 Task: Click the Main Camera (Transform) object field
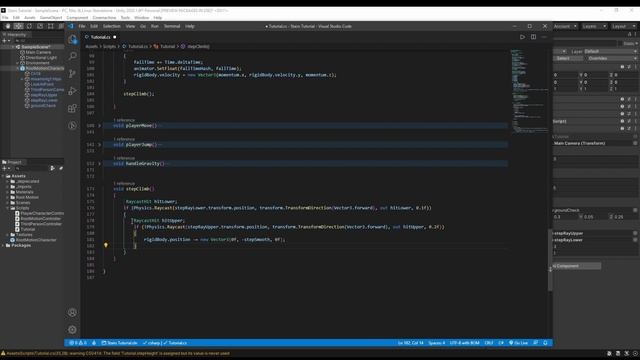(x=594, y=143)
